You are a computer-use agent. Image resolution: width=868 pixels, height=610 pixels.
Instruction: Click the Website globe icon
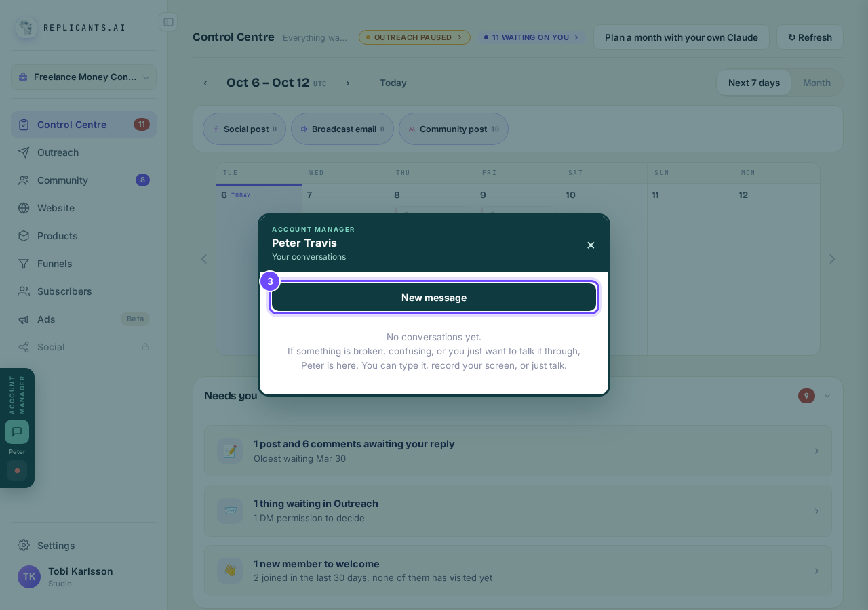[x=24, y=208]
